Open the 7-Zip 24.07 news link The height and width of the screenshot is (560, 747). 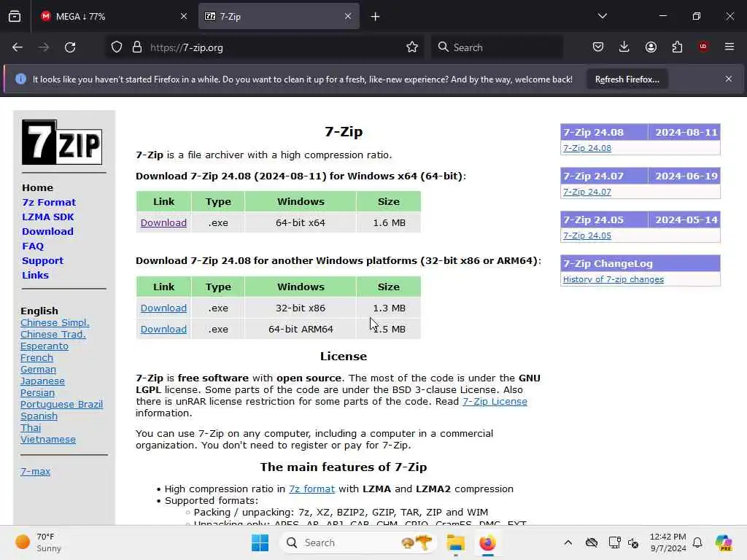[587, 192]
